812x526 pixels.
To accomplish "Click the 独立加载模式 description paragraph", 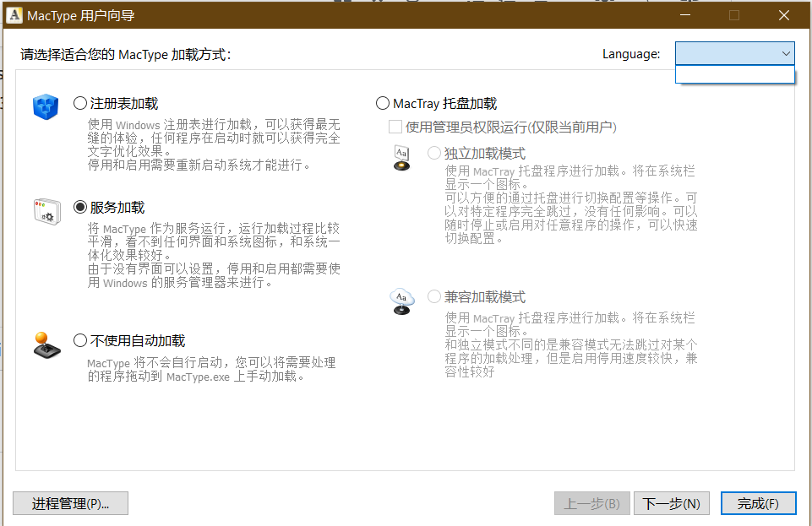I will click(570, 204).
